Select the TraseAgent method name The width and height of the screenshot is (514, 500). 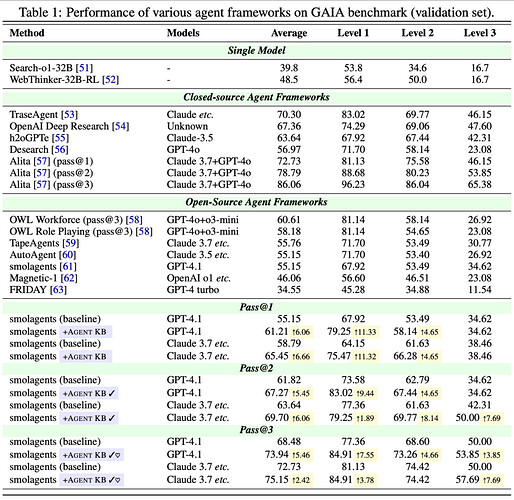(x=34, y=115)
